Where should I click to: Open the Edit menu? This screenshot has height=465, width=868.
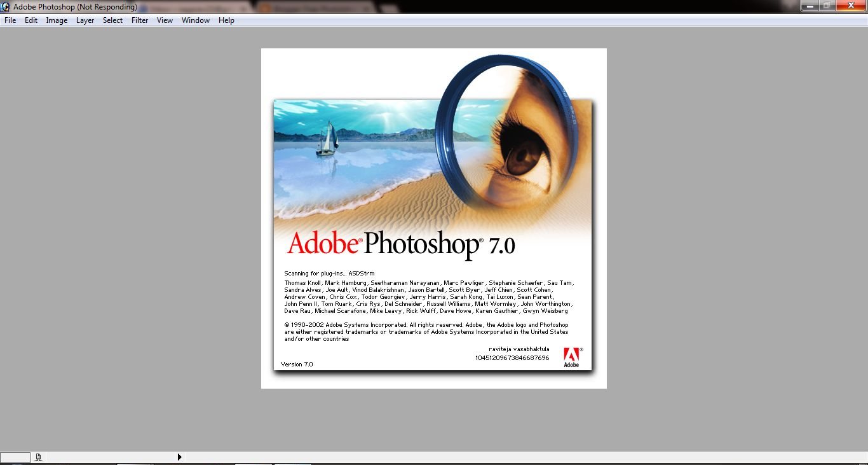click(31, 20)
